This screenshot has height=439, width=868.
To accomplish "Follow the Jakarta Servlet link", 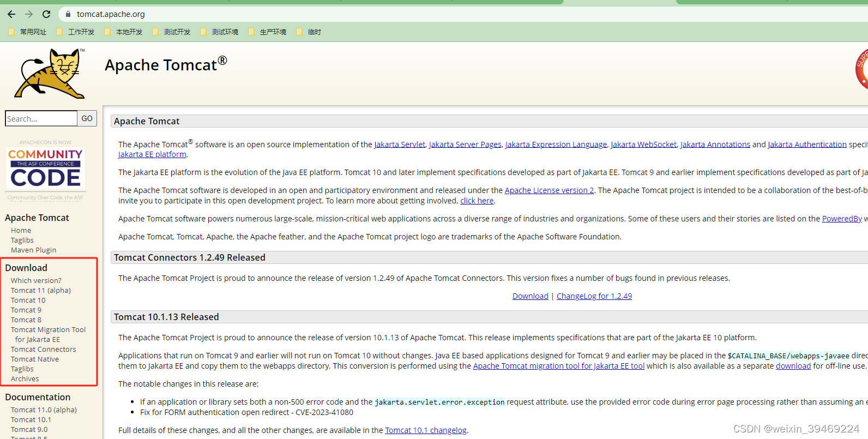I will 400,145.
